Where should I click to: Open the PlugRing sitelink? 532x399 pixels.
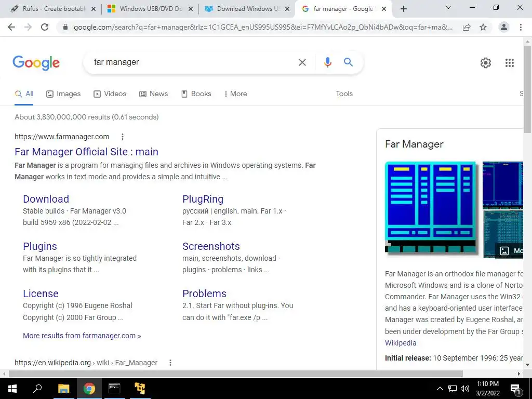(203, 199)
